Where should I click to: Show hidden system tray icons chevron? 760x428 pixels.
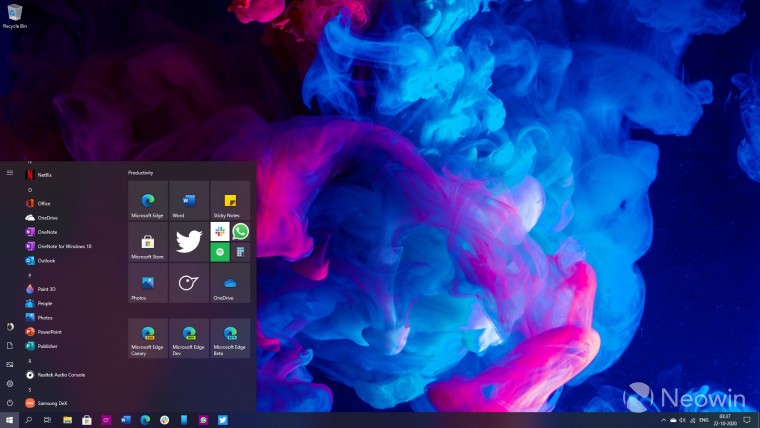pos(664,420)
